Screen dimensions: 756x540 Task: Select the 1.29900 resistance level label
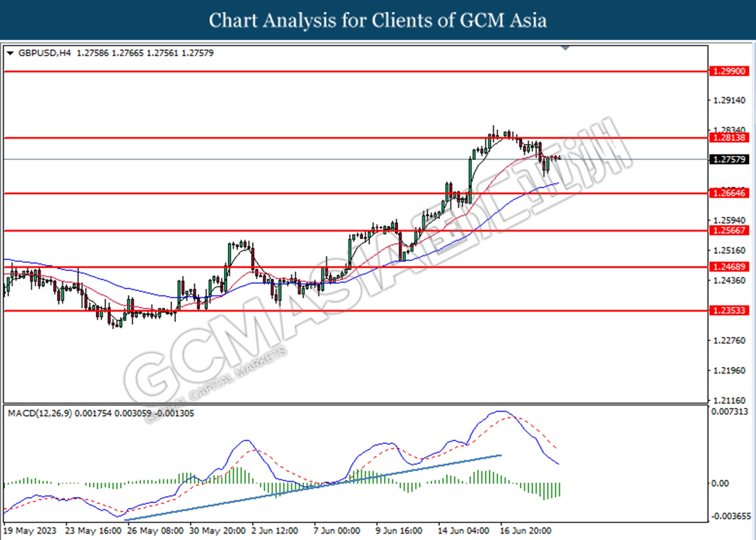729,71
